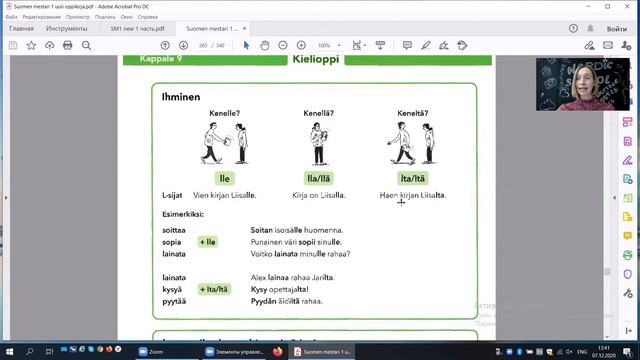Image resolution: width=640 pixels, height=360 pixels.
Task: Open the Просмотр menu
Action: tap(78, 17)
